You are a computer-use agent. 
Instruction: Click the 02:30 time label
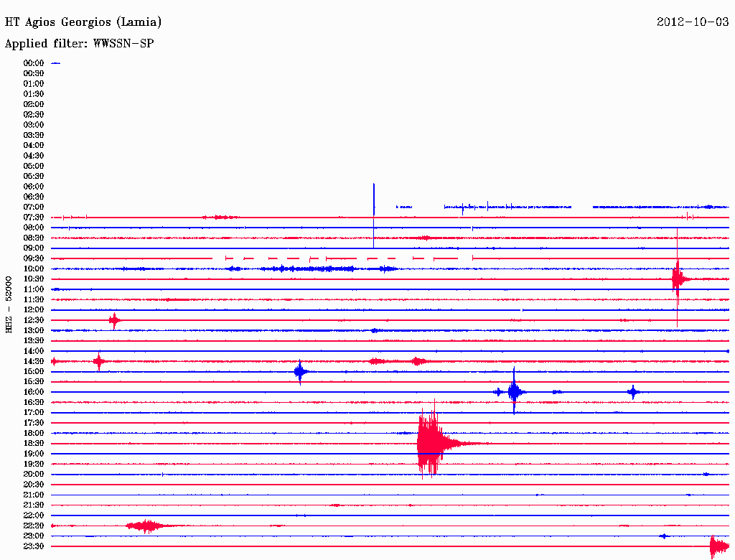click(x=34, y=114)
